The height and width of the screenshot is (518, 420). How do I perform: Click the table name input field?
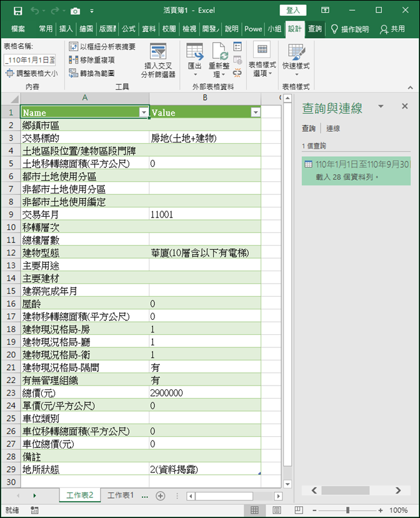30,60
